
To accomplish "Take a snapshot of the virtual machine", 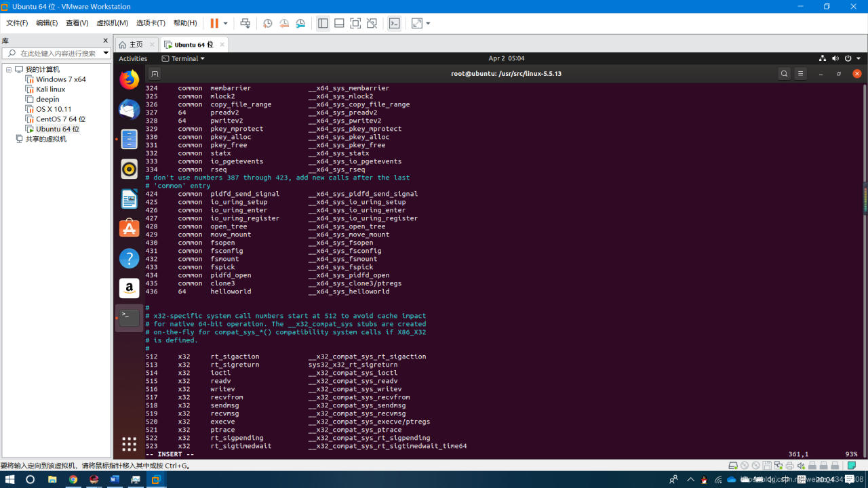I will (268, 23).
